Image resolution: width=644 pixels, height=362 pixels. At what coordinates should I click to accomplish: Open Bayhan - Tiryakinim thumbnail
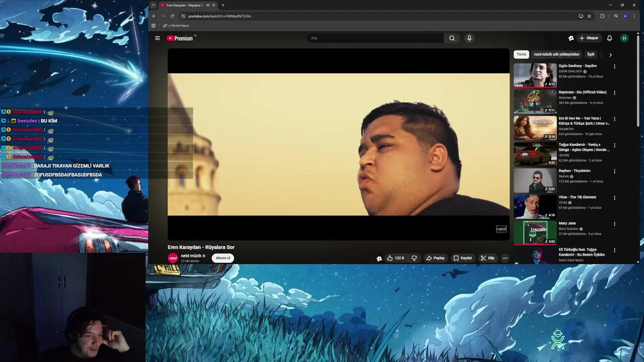point(535,180)
